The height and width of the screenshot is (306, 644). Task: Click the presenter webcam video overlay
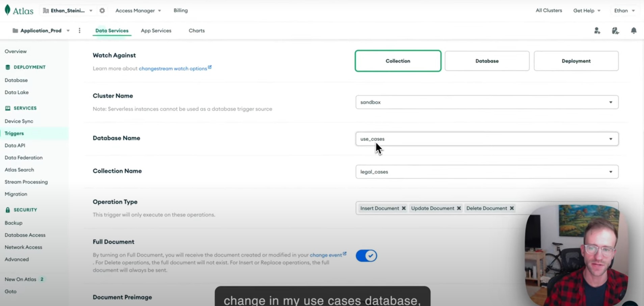[x=576, y=255]
